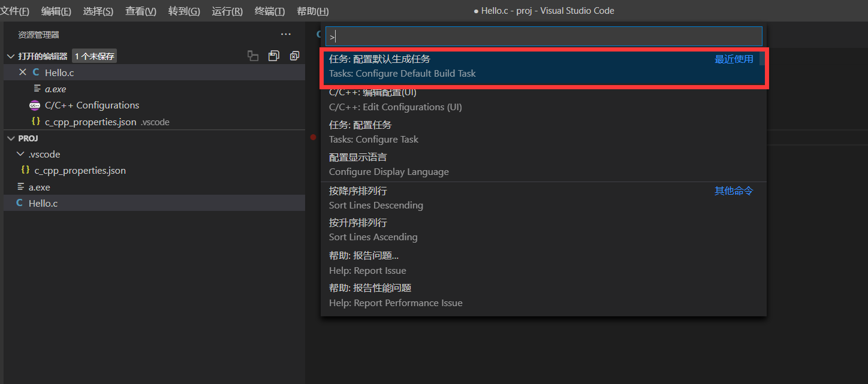Open the 选择(S) menu
This screenshot has height=384, width=868.
click(x=98, y=11)
